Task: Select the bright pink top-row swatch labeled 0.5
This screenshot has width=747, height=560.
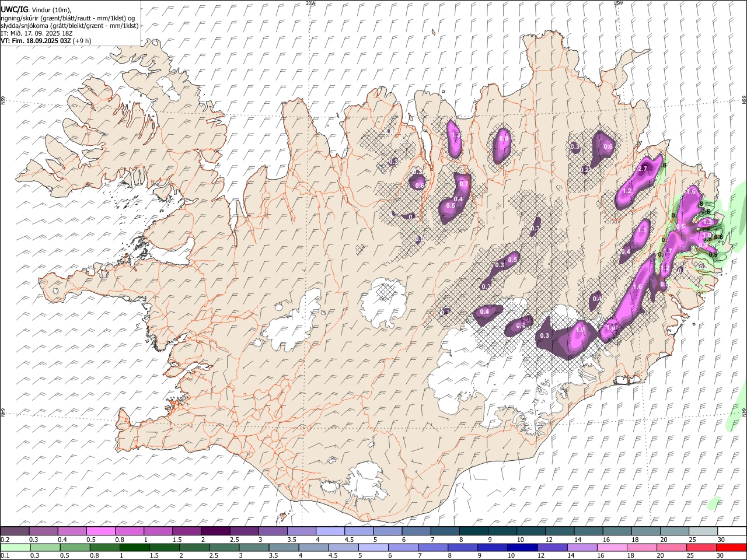Action: click(x=101, y=531)
